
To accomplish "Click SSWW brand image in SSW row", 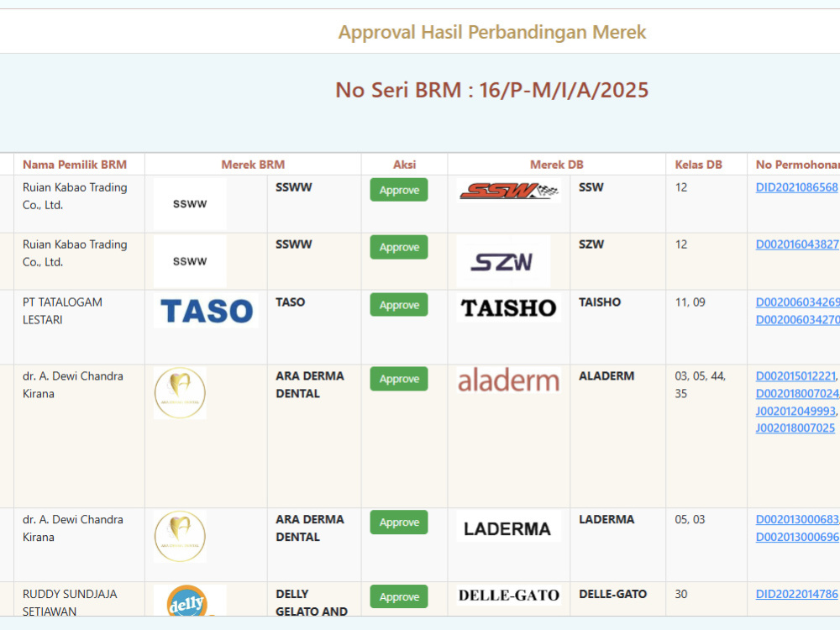I will pos(190,204).
